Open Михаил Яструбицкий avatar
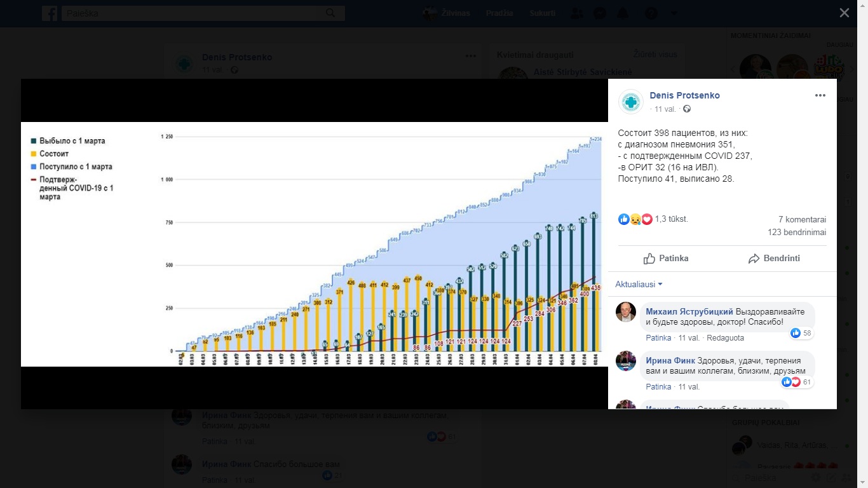 pos(626,312)
